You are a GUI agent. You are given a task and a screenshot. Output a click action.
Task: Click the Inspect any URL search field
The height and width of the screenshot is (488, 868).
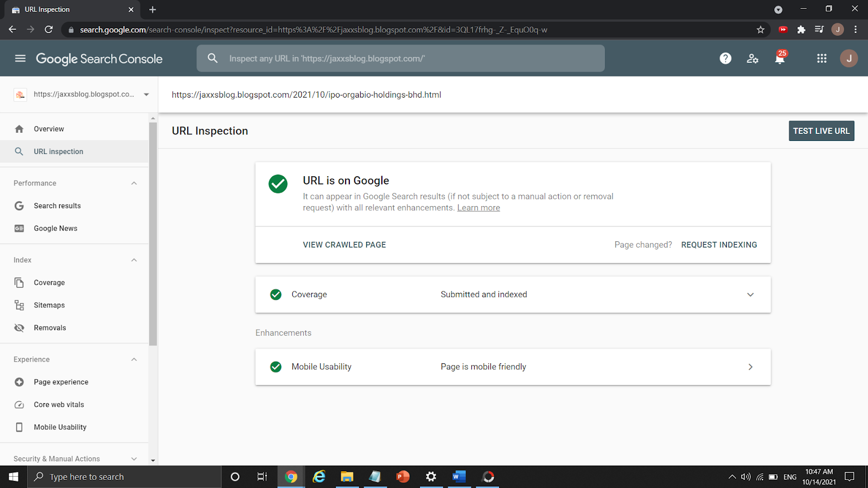(400, 58)
